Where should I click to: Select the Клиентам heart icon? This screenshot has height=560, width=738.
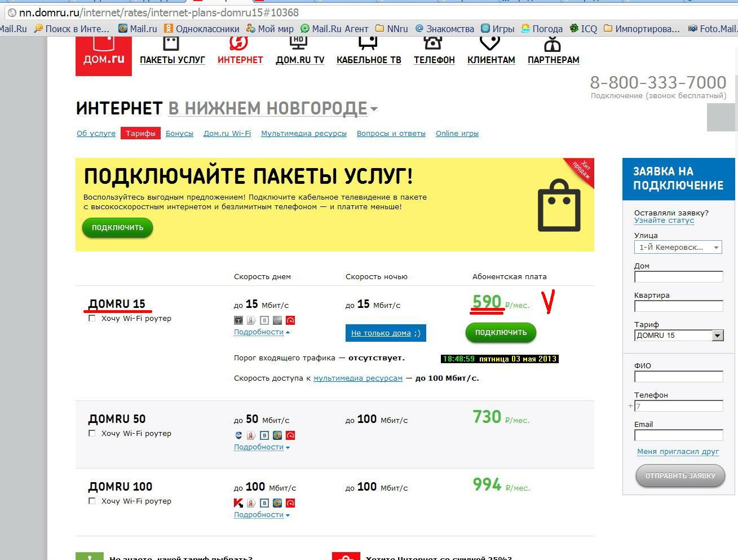click(490, 43)
